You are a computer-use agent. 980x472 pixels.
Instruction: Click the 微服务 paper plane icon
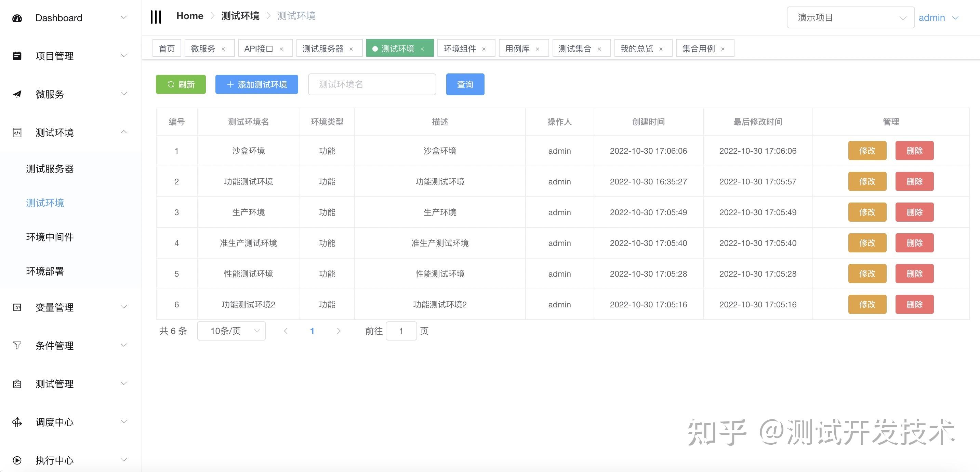17,94
